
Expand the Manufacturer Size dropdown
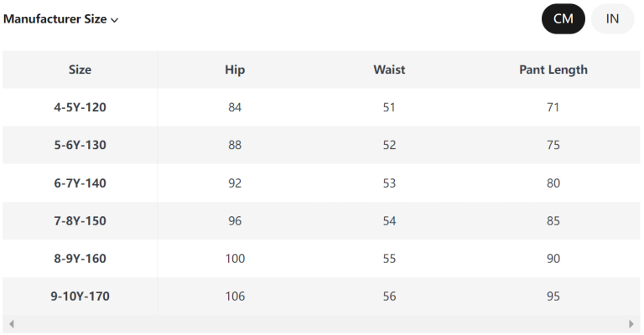61,19
